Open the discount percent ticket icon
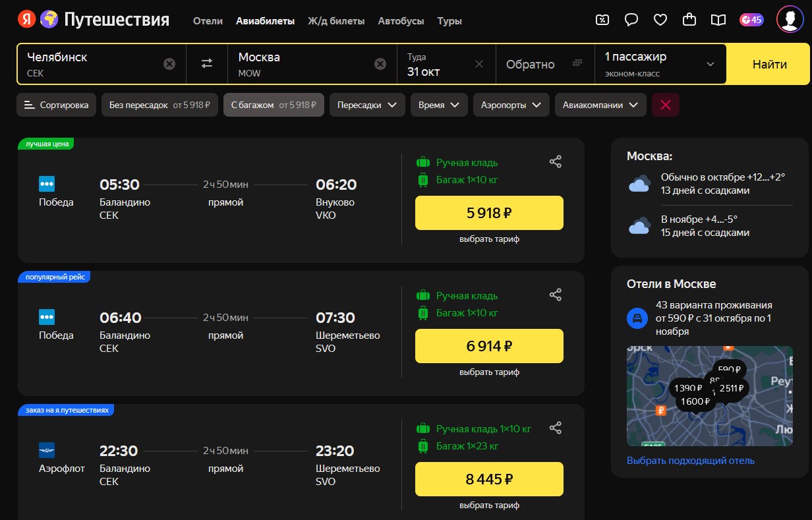Image resolution: width=812 pixels, height=520 pixels. pos(602,20)
